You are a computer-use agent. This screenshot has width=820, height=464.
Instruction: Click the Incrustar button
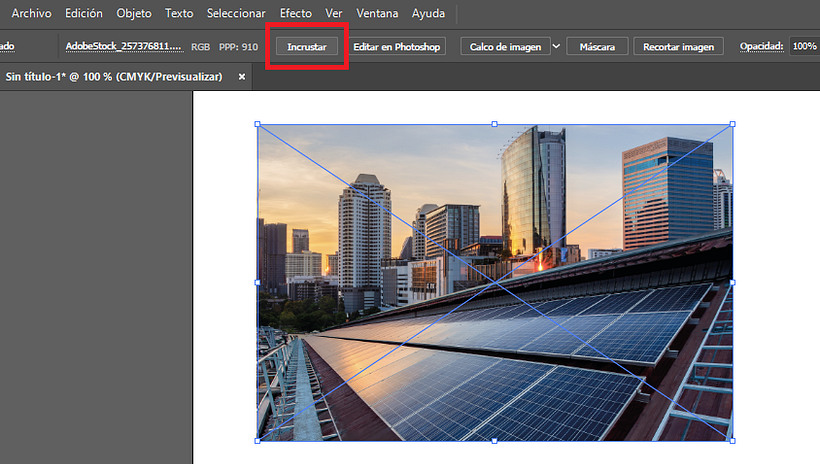coord(307,47)
